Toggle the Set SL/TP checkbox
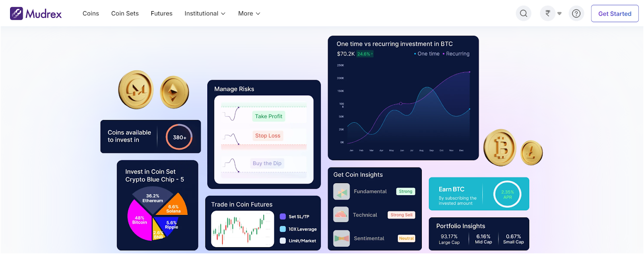Screen dimensions: 644x254 pos(283,217)
